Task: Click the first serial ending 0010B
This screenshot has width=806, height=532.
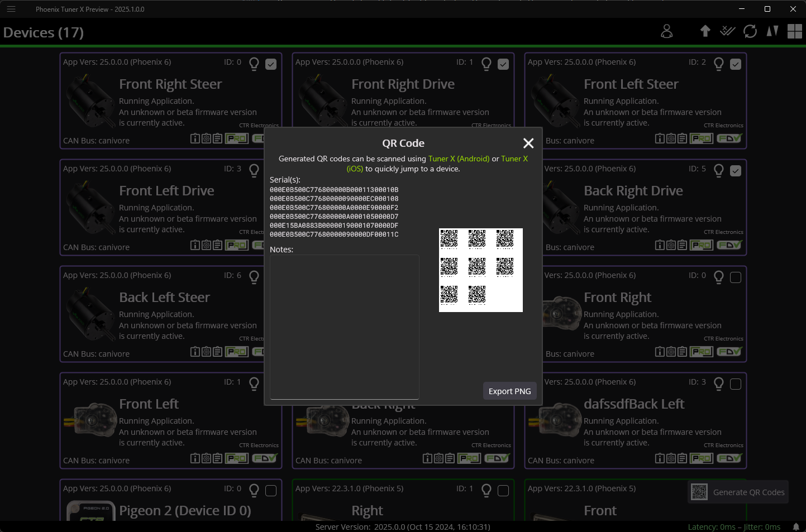Action: pyautogui.click(x=334, y=190)
